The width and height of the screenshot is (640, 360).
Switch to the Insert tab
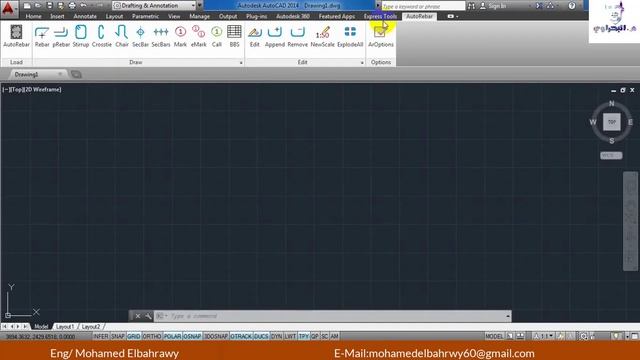click(x=57, y=16)
